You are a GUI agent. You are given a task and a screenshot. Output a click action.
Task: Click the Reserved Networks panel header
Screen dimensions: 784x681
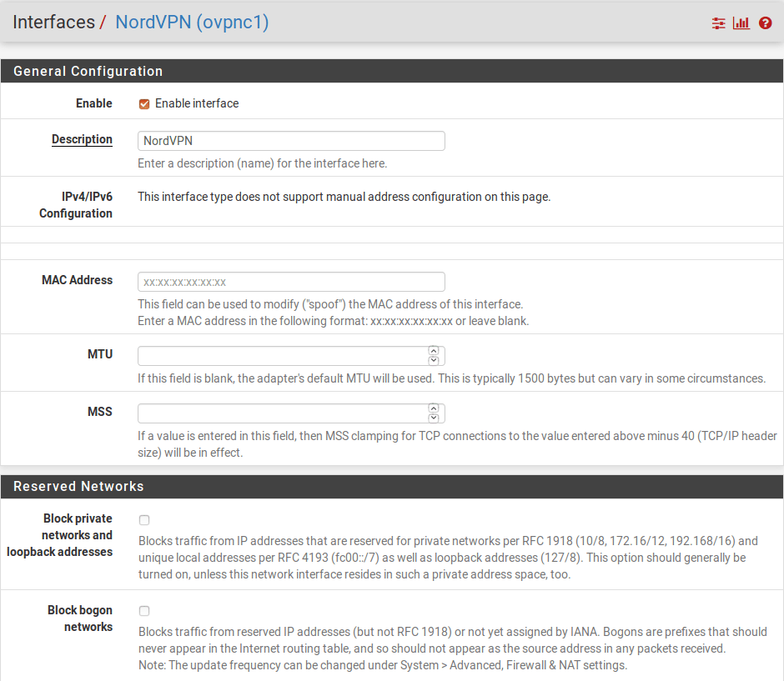[78, 487]
